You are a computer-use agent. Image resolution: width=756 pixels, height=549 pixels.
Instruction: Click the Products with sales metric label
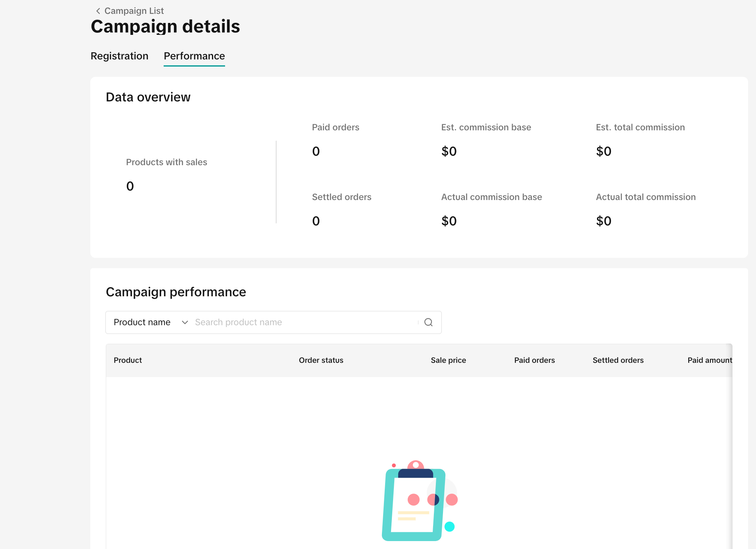pos(166,162)
